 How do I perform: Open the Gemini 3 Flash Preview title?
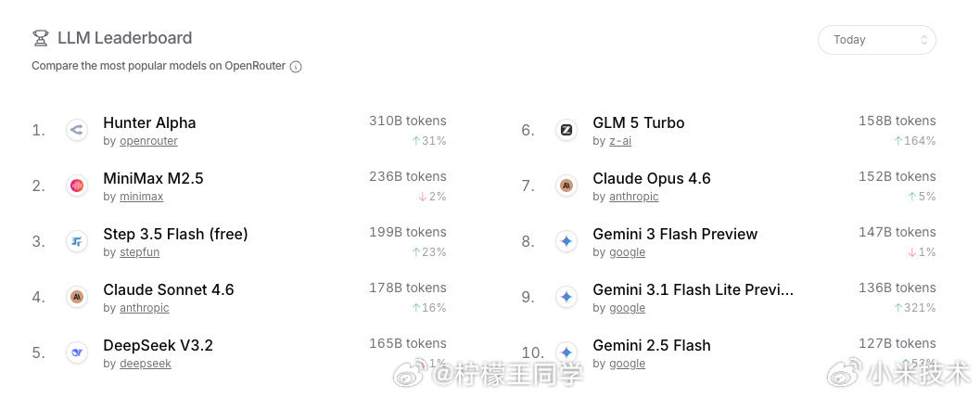tap(675, 234)
